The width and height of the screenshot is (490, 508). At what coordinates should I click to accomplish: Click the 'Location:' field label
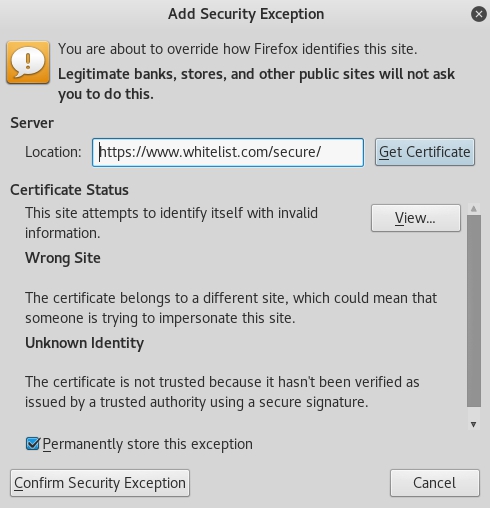click(53, 152)
